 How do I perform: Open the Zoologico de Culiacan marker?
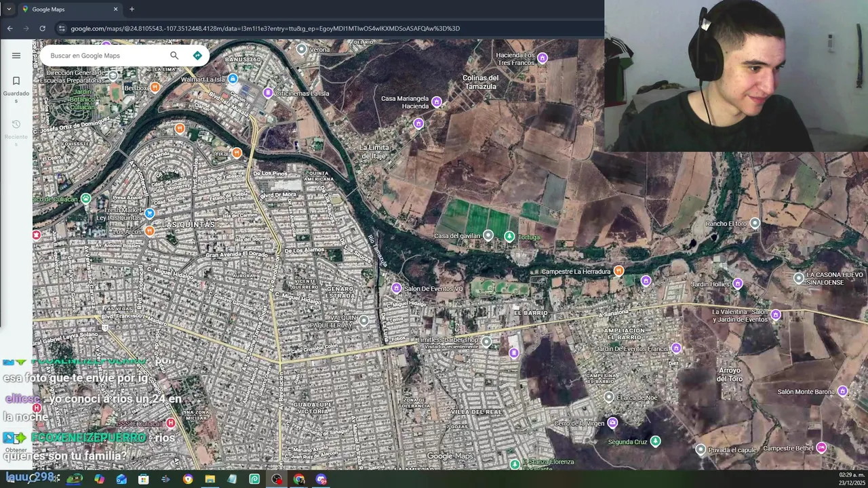85,199
